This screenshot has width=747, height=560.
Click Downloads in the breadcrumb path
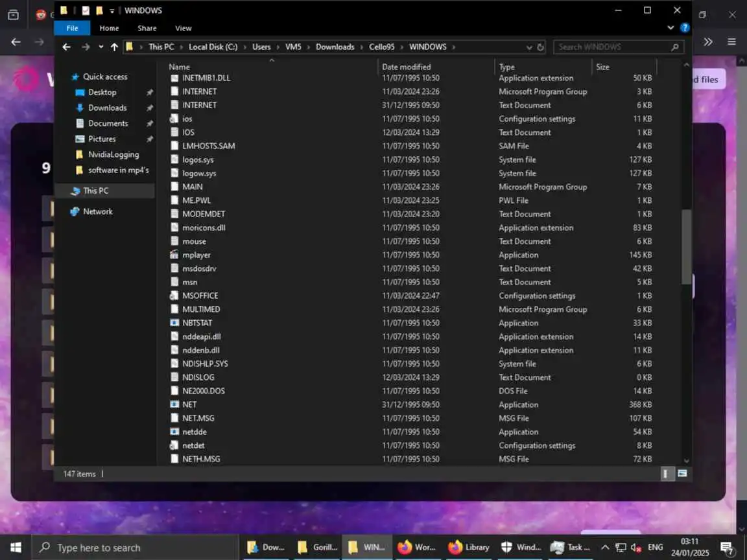point(335,47)
